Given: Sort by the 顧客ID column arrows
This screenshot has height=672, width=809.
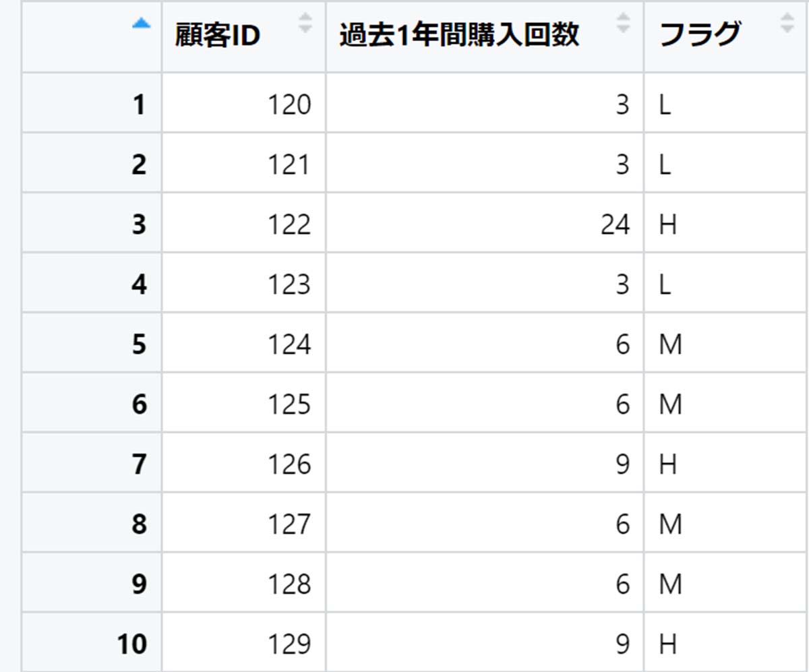Looking at the screenshot, I should pyautogui.click(x=305, y=24).
